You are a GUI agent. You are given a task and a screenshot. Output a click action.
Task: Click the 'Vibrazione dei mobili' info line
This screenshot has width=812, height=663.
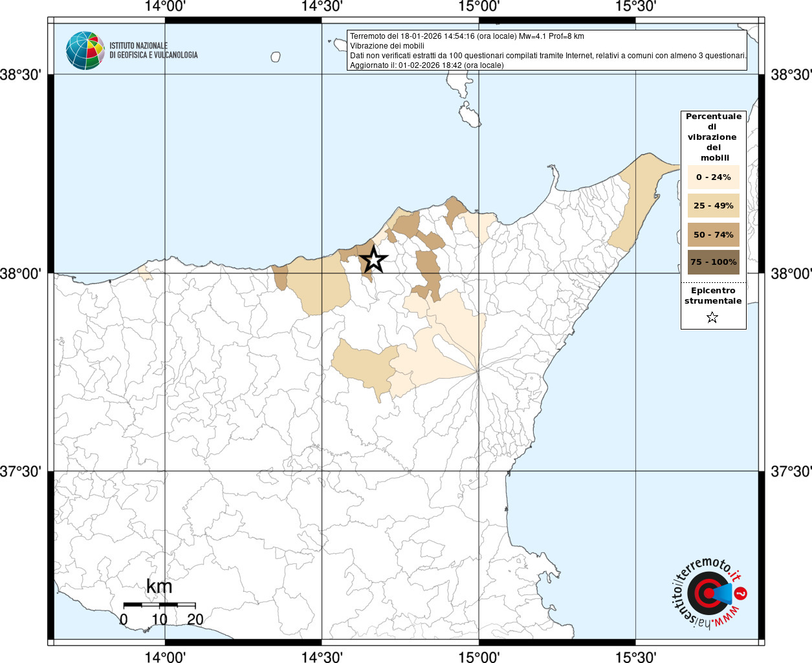(x=387, y=46)
